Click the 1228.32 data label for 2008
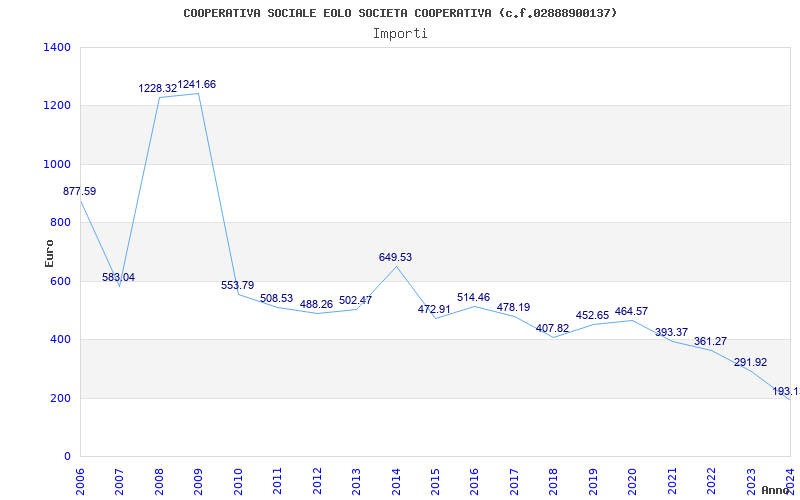This screenshot has width=800, height=500. pos(157,89)
